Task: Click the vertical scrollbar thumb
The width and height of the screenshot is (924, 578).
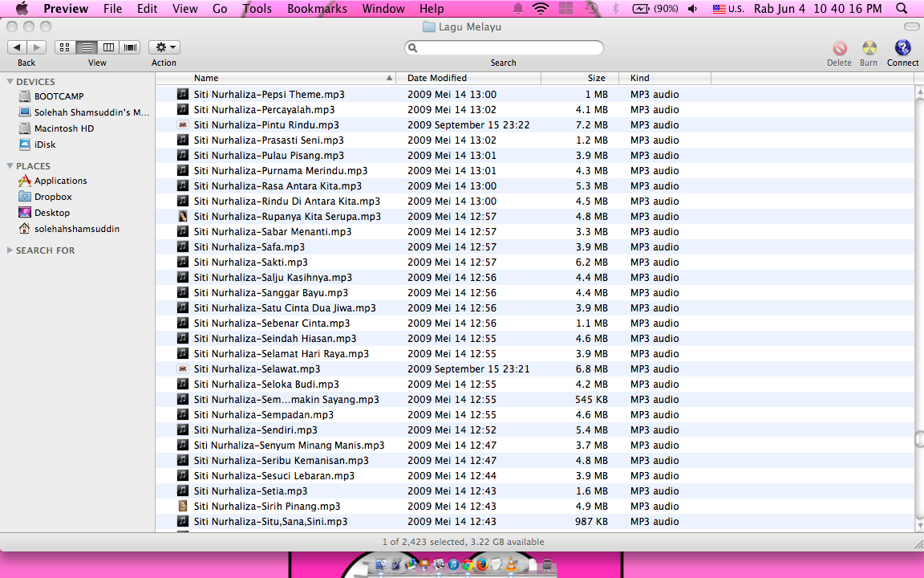Action: pos(918,439)
